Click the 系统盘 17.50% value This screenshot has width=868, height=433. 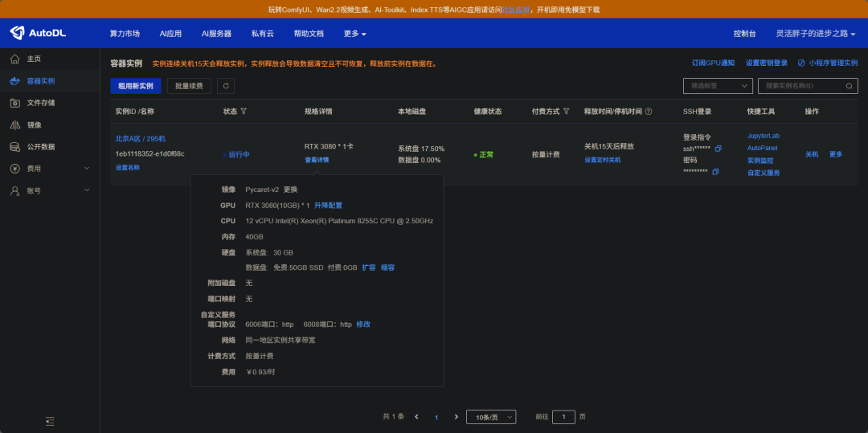click(x=420, y=149)
